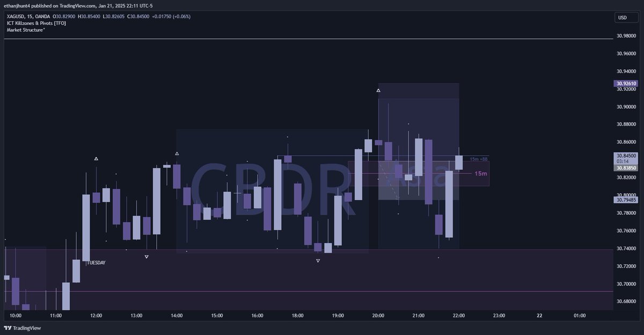Screen dimensions: 644x335
Task: Click the 15m +88 level label
Action: pos(479,159)
